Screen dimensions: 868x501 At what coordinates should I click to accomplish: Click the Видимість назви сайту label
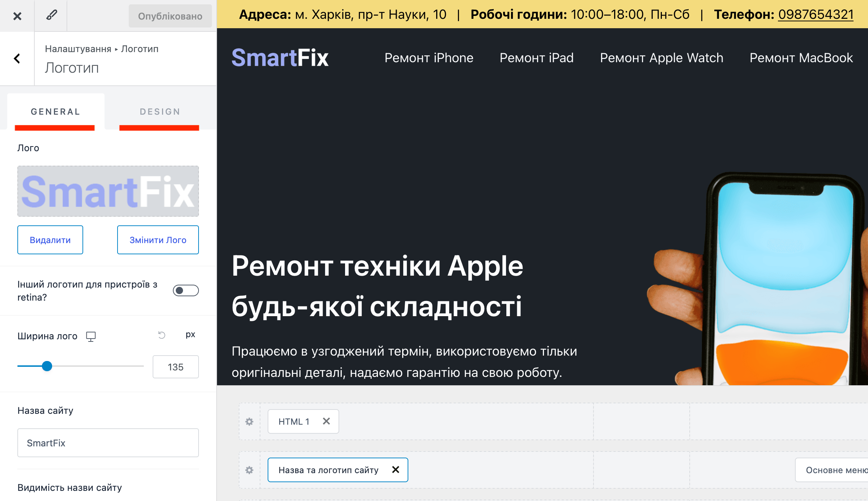coord(70,488)
